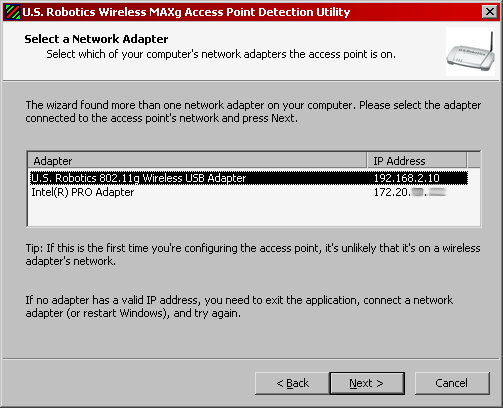Click the blank header right of IP Address
The width and height of the screenshot is (503, 408).
(474, 161)
